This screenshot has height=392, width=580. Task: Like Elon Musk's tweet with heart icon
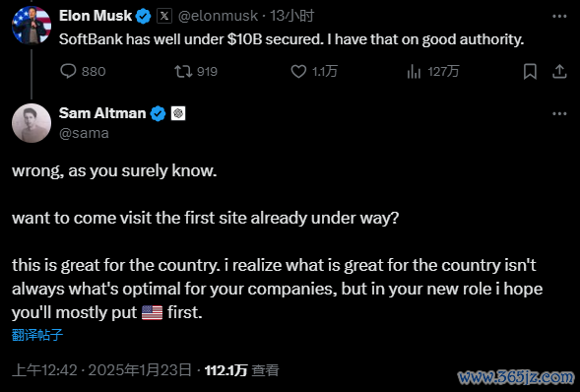[298, 71]
